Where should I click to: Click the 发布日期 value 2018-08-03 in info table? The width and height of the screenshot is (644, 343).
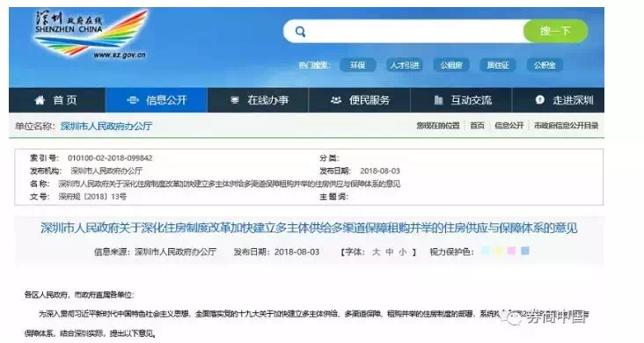coord(380,171)
